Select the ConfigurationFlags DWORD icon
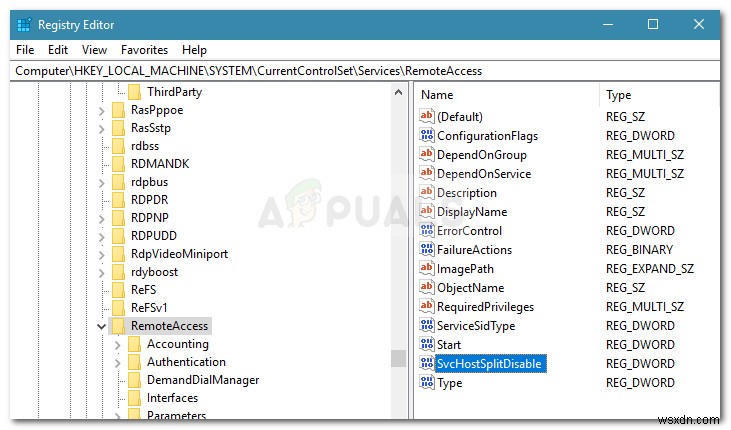 pos(427,135)
